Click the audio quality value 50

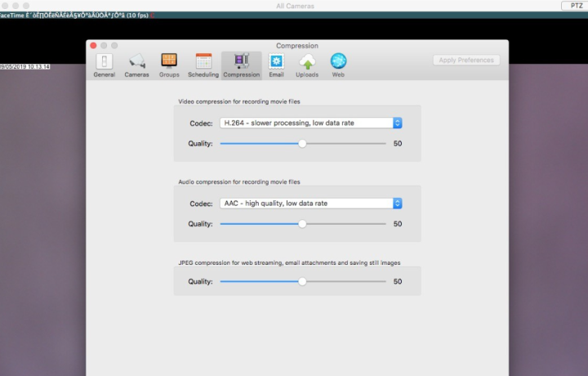398,224
